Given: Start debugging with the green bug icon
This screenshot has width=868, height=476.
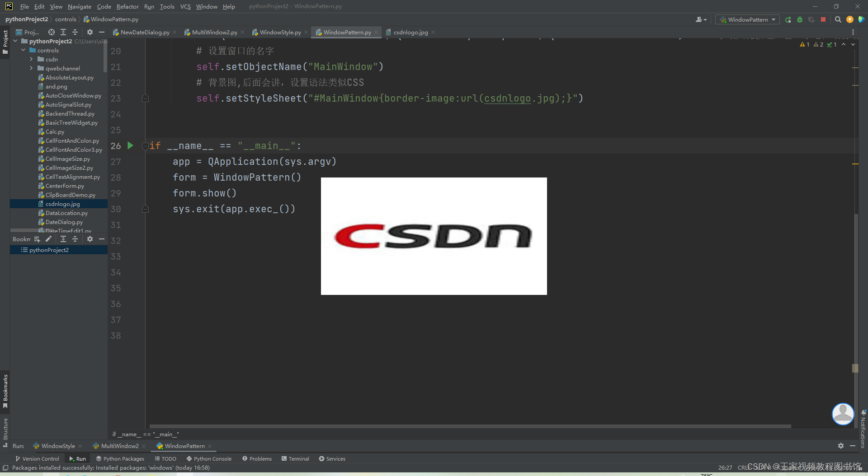Looking at the screenshot, I should click(800, 19).
